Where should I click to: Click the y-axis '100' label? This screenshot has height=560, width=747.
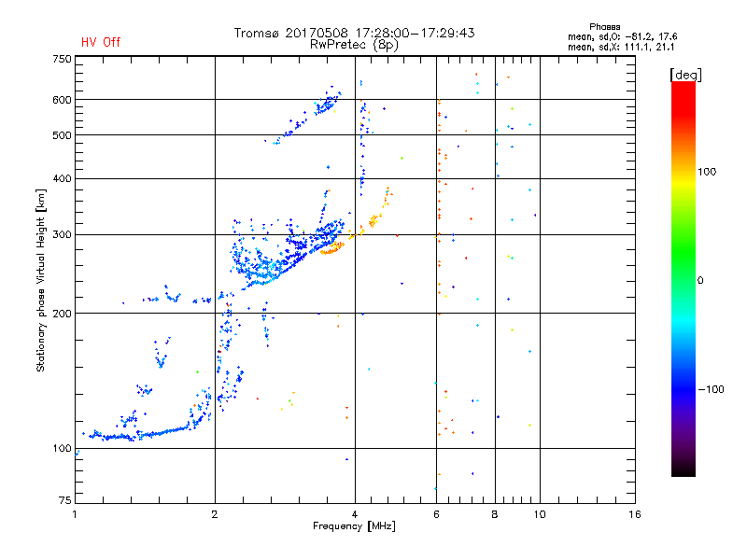[62, 448]
